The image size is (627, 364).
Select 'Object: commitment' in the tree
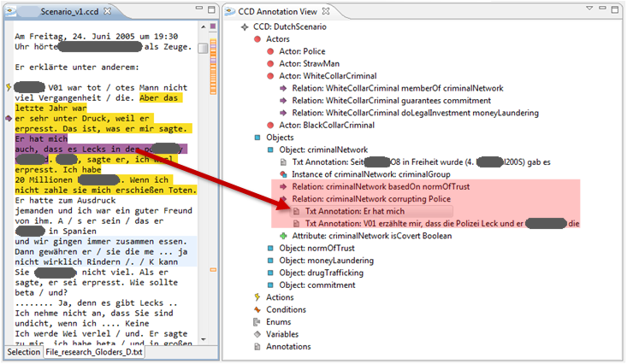(317, 285)
